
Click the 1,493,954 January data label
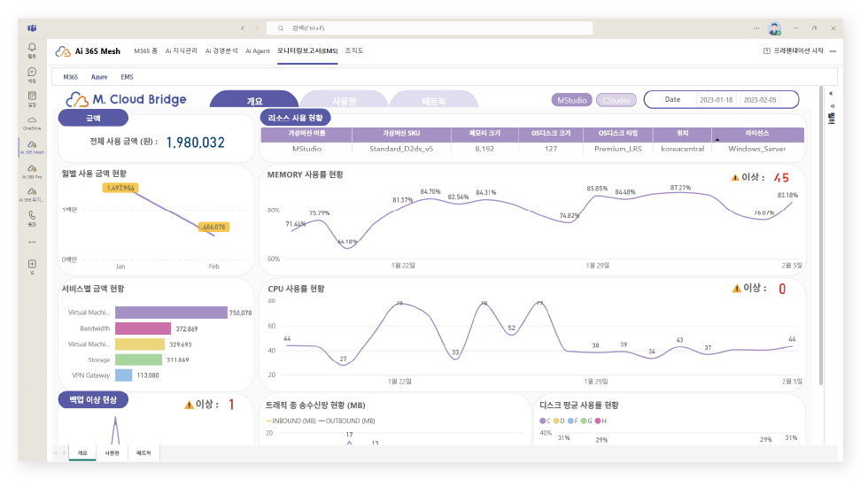coord(120,188)
